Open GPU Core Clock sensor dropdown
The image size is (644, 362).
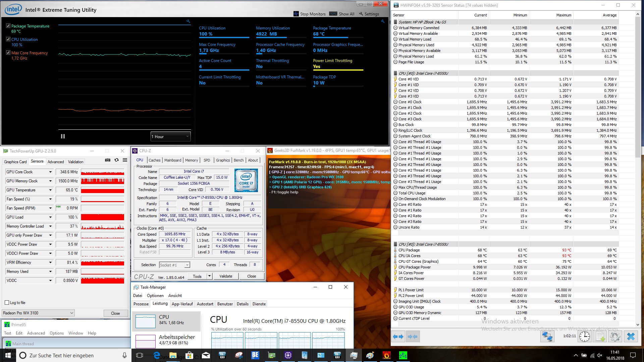[50, 172]
